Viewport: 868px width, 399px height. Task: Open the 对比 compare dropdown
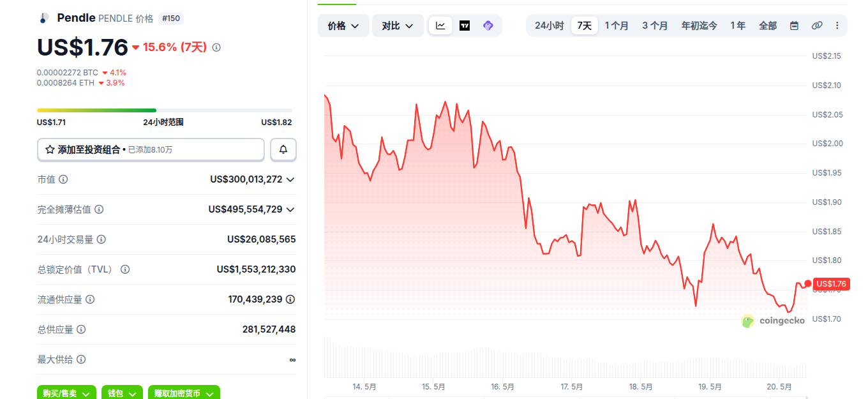pyautogui.click(x=398, y=26)
